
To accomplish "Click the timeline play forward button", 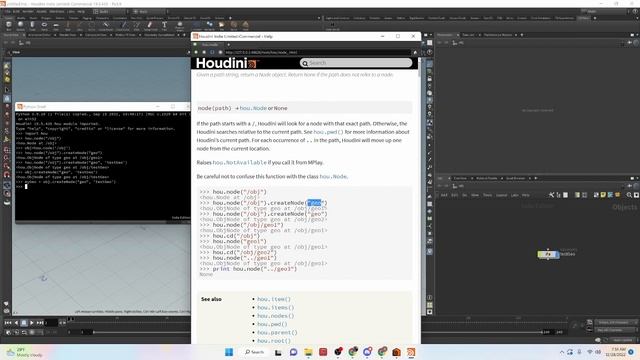I will click(x=32, y=323).
